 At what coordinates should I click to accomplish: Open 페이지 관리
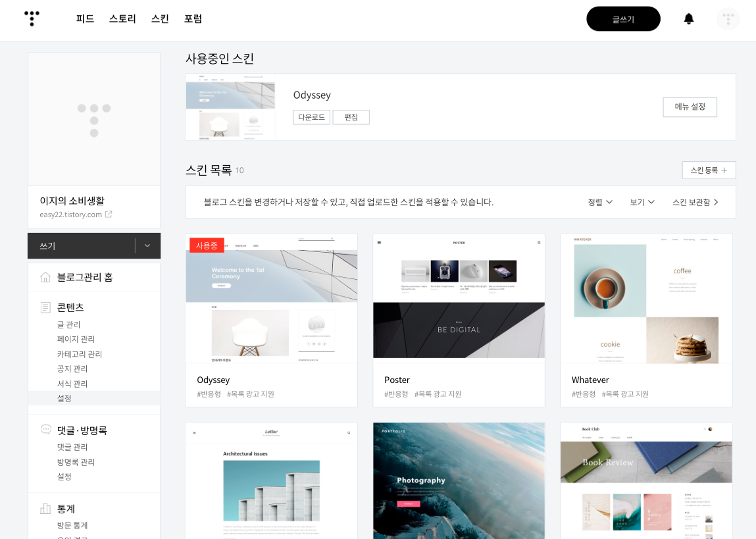click(x=76, y=339)
